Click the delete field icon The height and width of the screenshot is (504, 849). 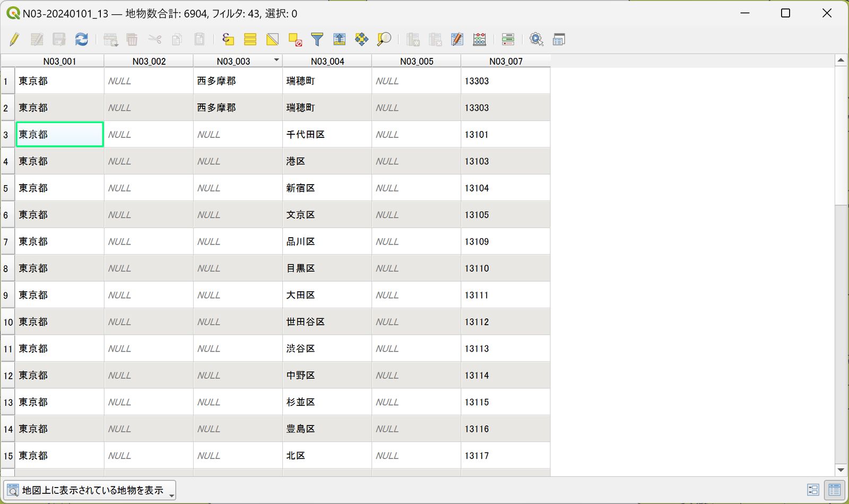(x=435, y=39)
